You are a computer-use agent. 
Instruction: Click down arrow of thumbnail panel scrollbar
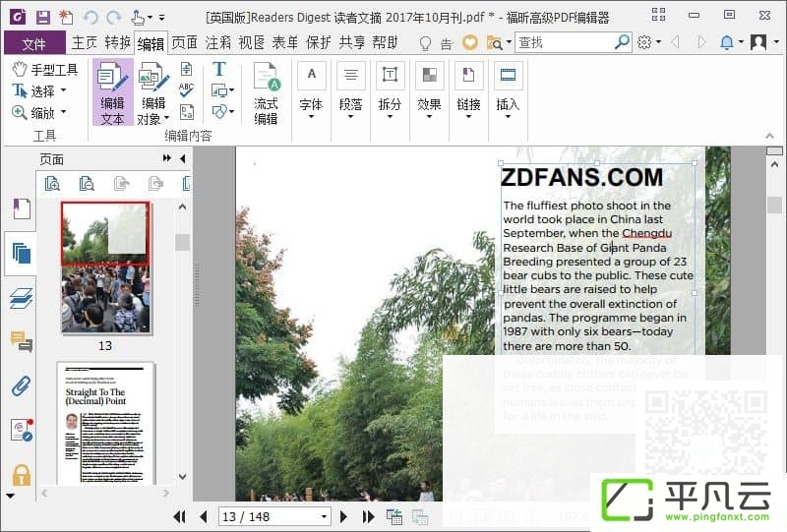pos(183,476)
